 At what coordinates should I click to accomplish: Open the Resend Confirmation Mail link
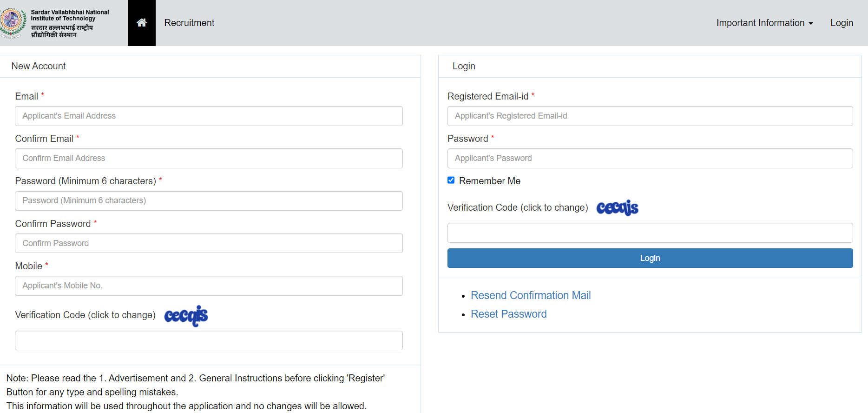tap(530, 295)
